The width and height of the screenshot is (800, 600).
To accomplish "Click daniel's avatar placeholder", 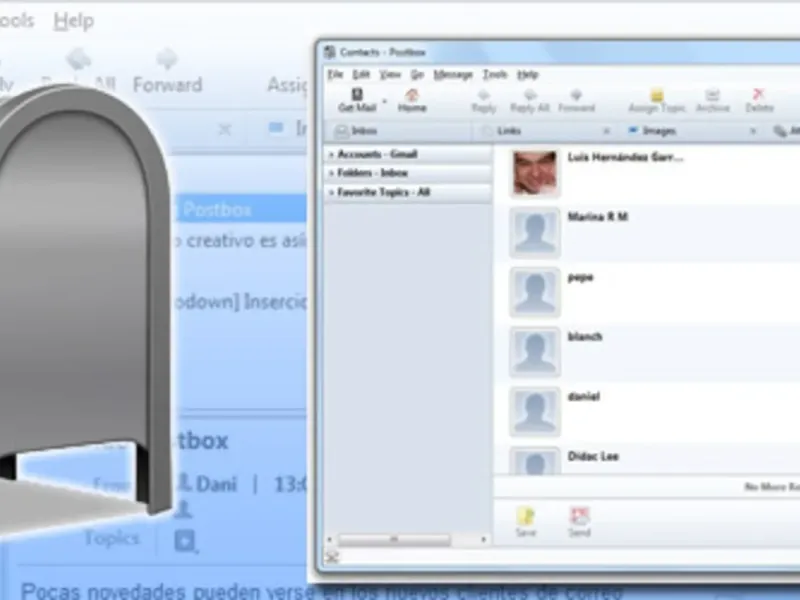I will [x=535, y=412].
